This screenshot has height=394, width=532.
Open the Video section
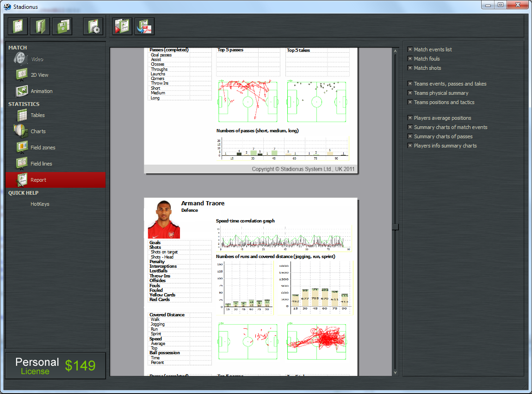(37, 59)
